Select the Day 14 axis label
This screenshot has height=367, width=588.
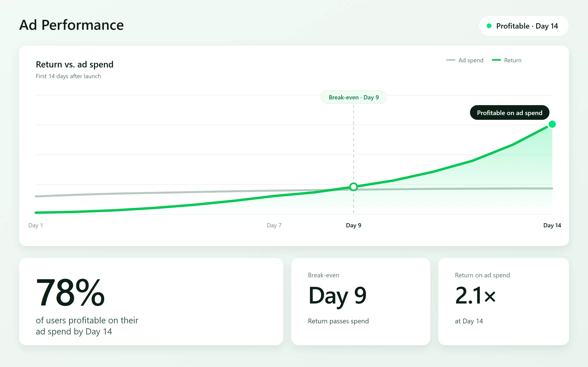(552, 225)
